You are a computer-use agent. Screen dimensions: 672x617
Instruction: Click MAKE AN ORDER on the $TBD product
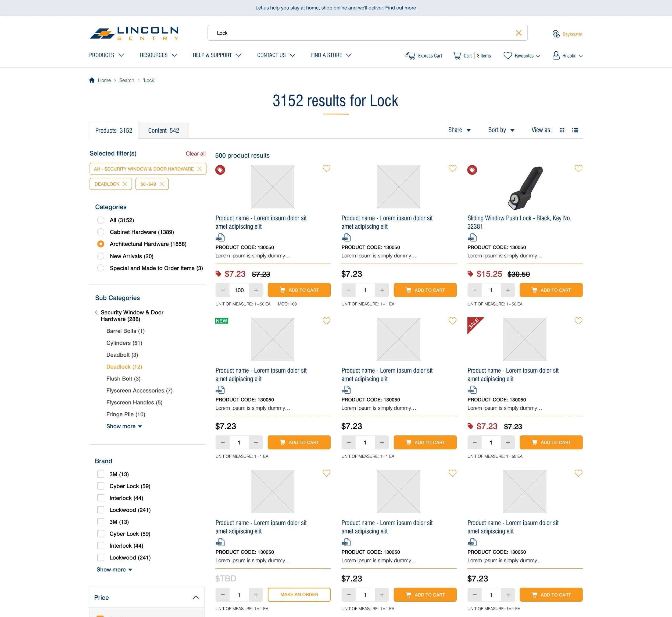coord(299,594)
